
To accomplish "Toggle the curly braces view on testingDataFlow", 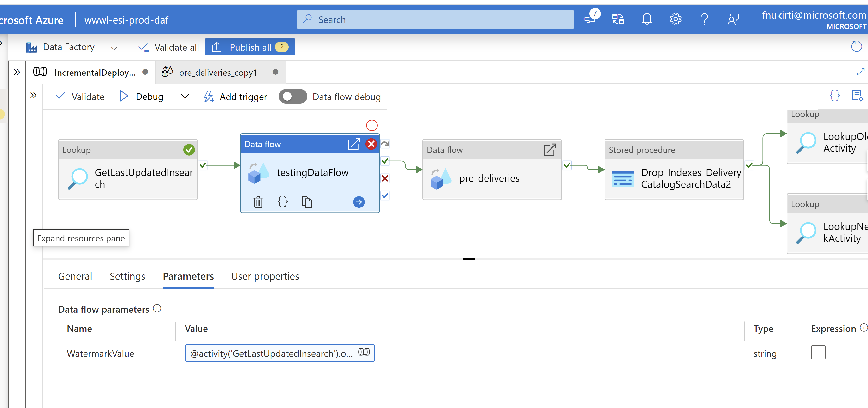I will 282,202.
